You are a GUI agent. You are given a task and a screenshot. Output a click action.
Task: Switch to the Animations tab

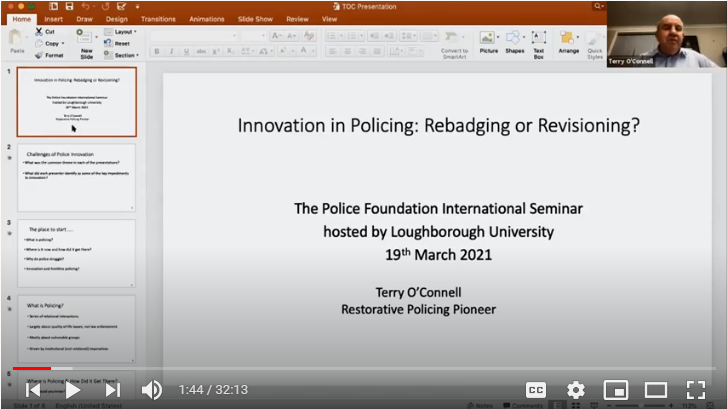coord(207,19)
